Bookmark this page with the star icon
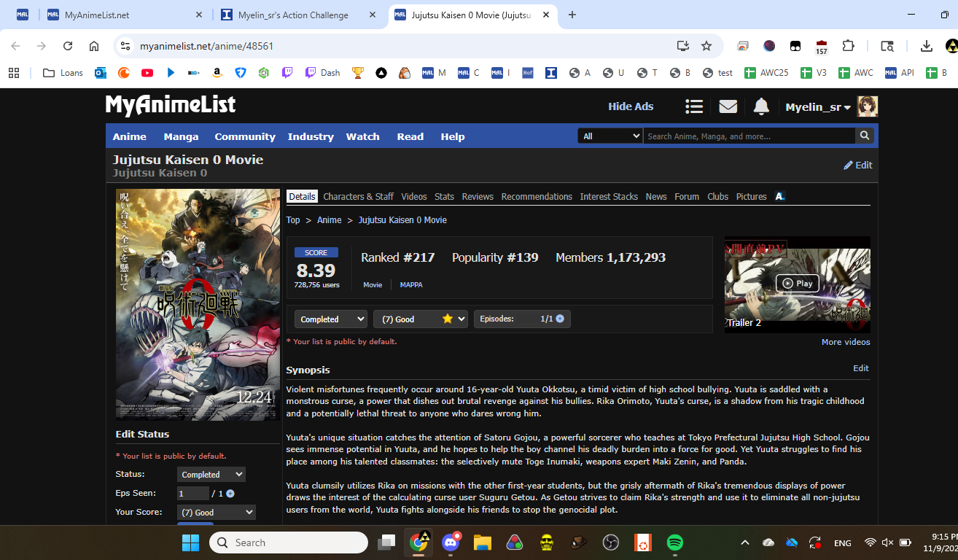Image resolution: width=958 pixels, height=560 pixels. (706, 46)
